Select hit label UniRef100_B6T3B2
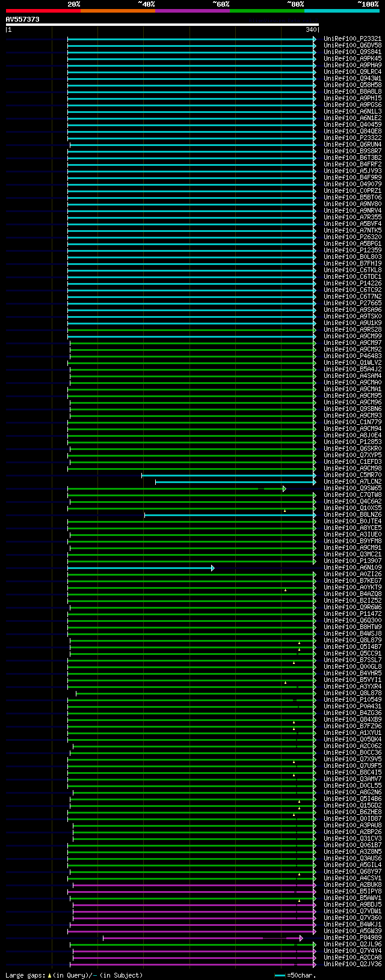This screenshot has width=385, height=980. tap(353, 158)
